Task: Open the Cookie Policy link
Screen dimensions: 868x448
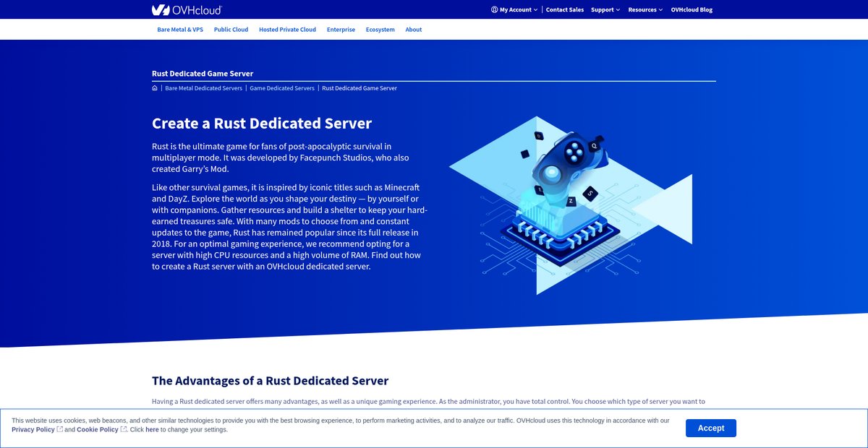Action: (x=98, y=429)
